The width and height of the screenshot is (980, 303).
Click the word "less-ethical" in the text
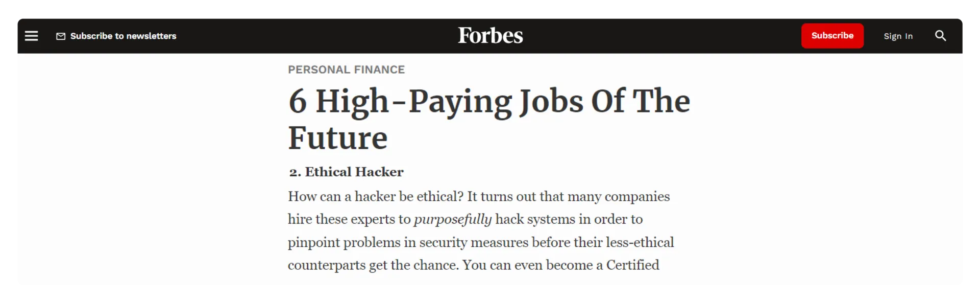640,242
